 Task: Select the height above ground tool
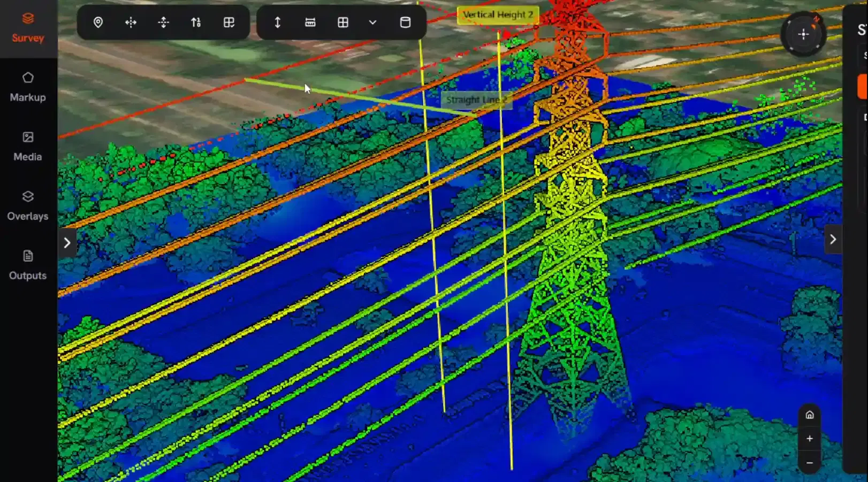coord(196,22)
